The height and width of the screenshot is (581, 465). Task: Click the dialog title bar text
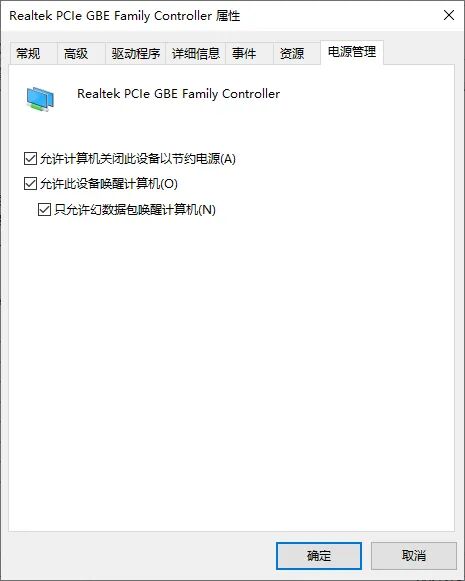125,16
